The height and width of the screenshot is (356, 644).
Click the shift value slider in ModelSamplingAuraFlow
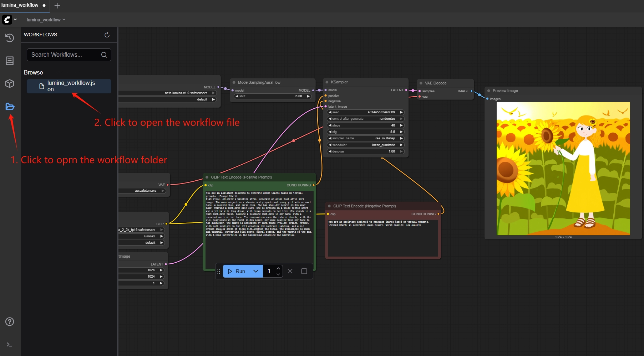pyautogui.click(x=273, y=96)
